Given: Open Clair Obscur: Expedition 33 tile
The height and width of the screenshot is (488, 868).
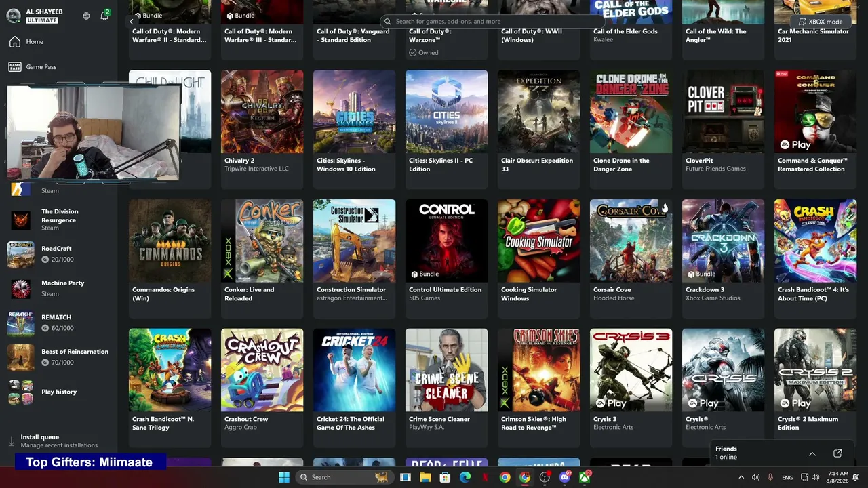Looking at the screenshot, I should point(538,129).
